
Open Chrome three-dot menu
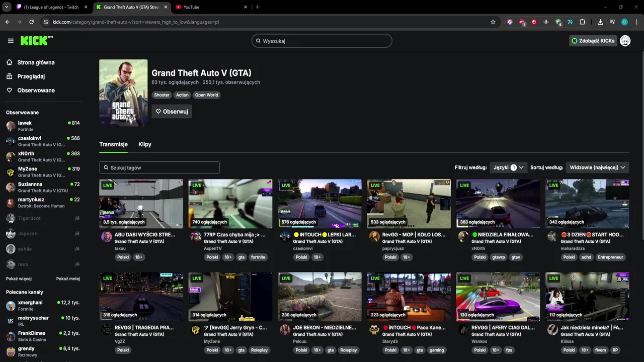(636, 22)
